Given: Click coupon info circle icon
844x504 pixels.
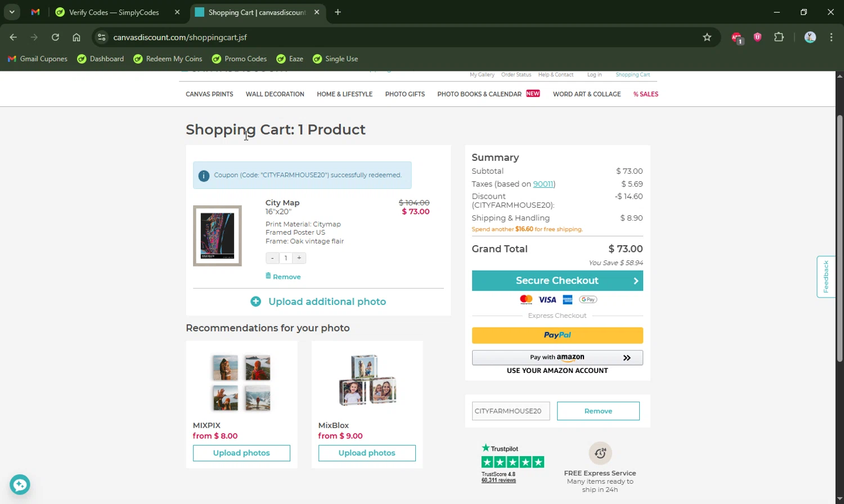Looking at the screenshot, I should 204,175.
